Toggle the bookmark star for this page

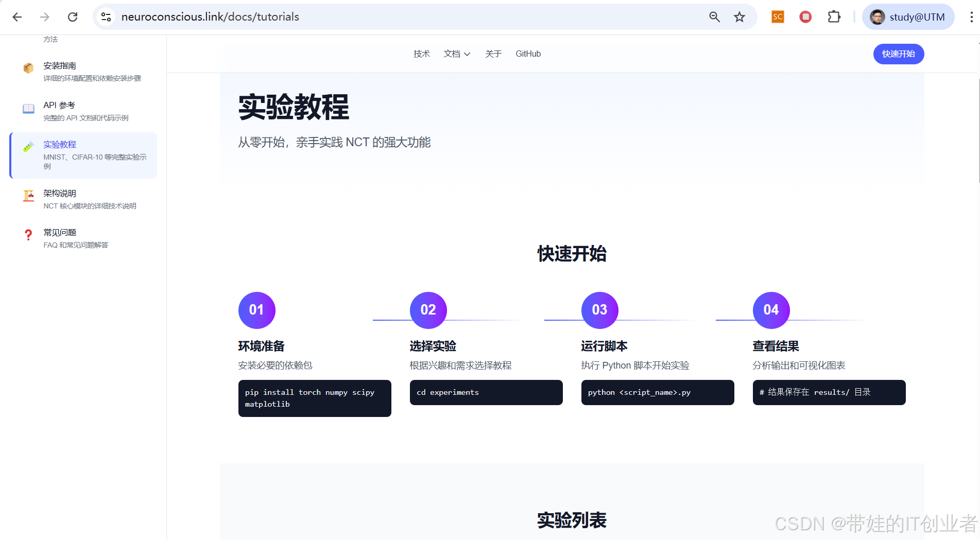pyautogui.click(x=740, y=16)
